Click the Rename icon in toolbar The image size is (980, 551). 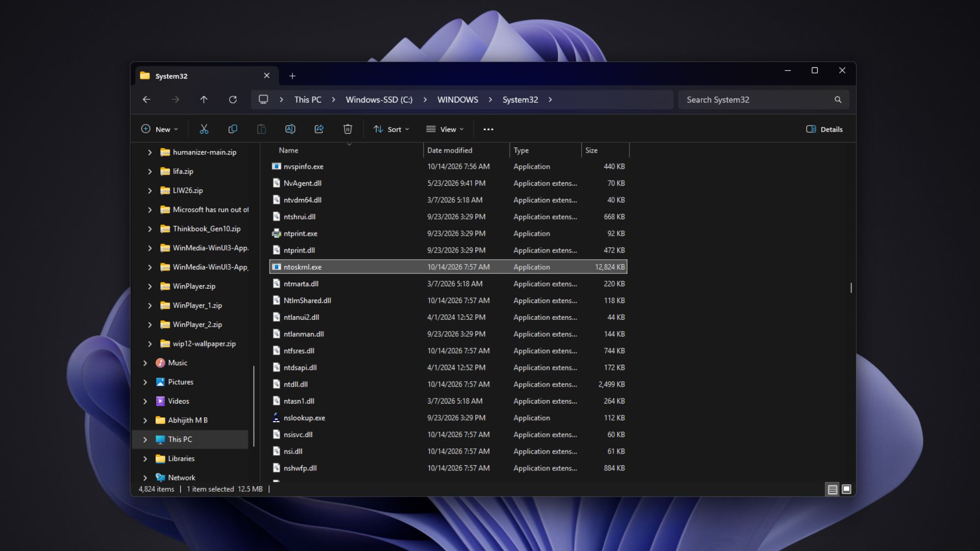(290, 129)
